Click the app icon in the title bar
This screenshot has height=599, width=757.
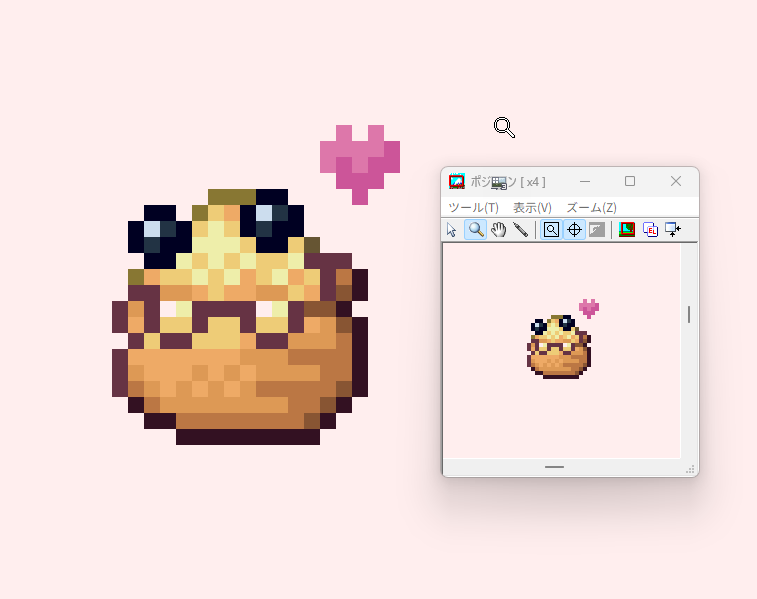457,181
